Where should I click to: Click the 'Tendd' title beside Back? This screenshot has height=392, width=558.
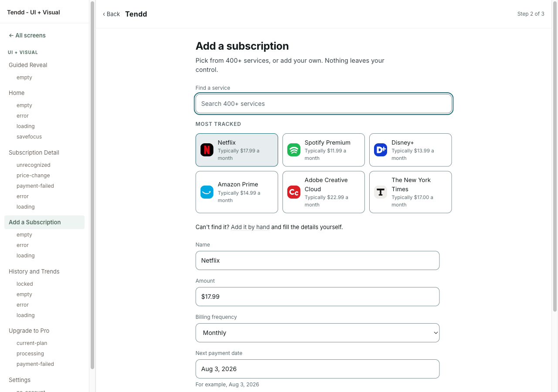(x=136, y=14)
